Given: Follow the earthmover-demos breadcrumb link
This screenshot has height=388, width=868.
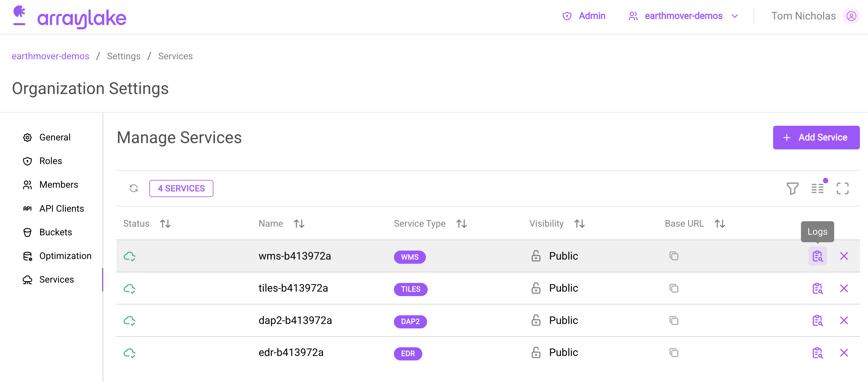Looking at the screenshot, I should [51, 56].
